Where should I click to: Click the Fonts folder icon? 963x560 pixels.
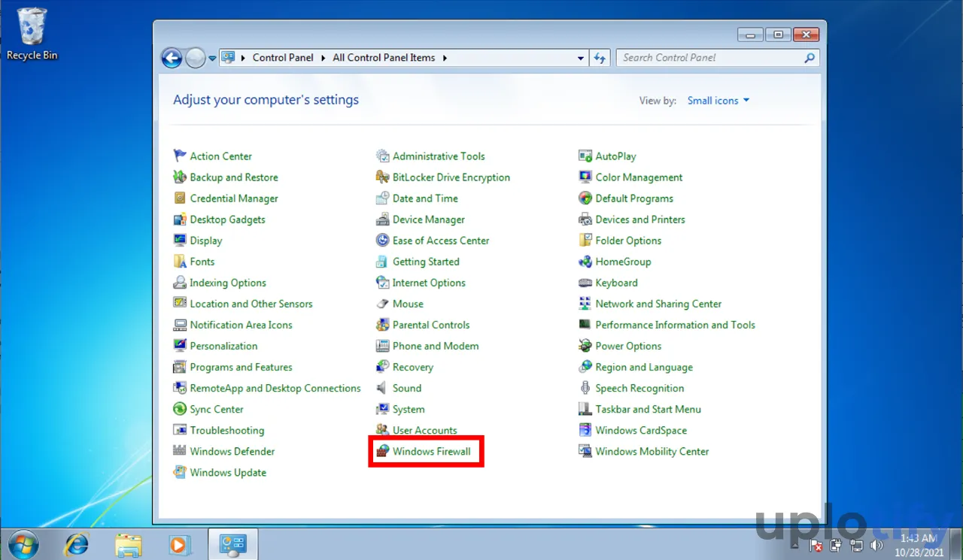pos(180,261)
